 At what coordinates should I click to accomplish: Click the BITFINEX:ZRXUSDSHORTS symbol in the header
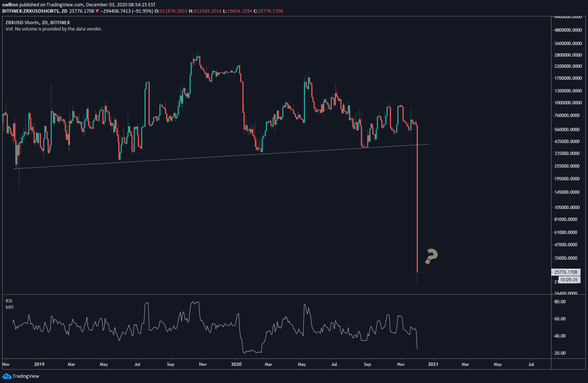coord(31,11)
